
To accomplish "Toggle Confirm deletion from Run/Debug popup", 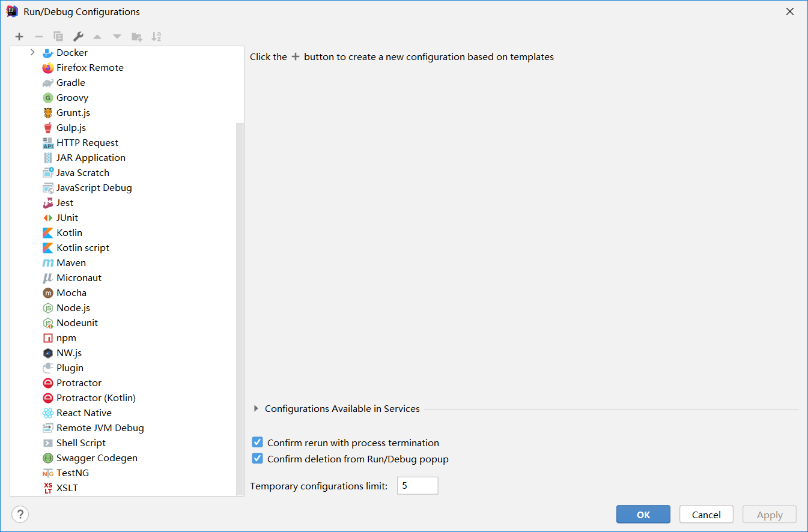I will [x=258, y=459].
